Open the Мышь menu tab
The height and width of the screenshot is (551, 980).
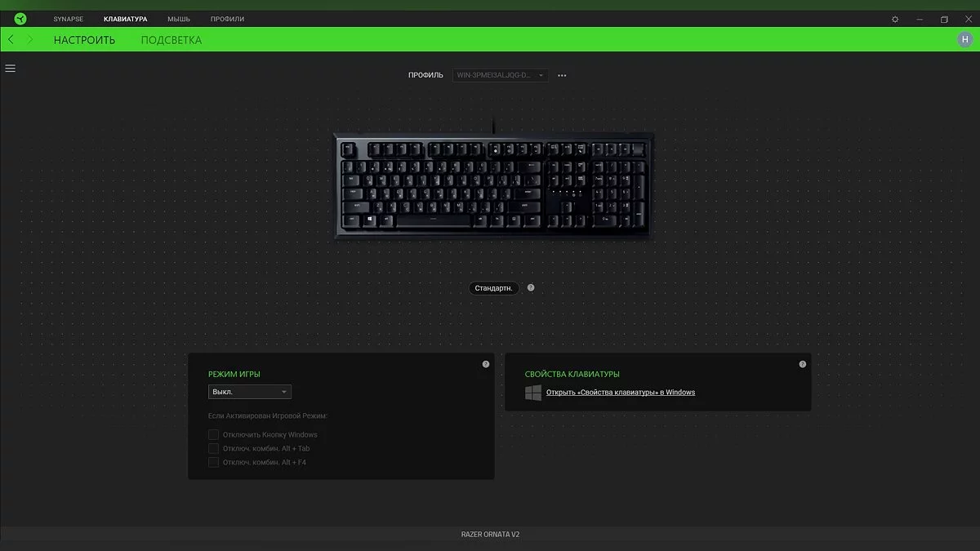(179, 19)
